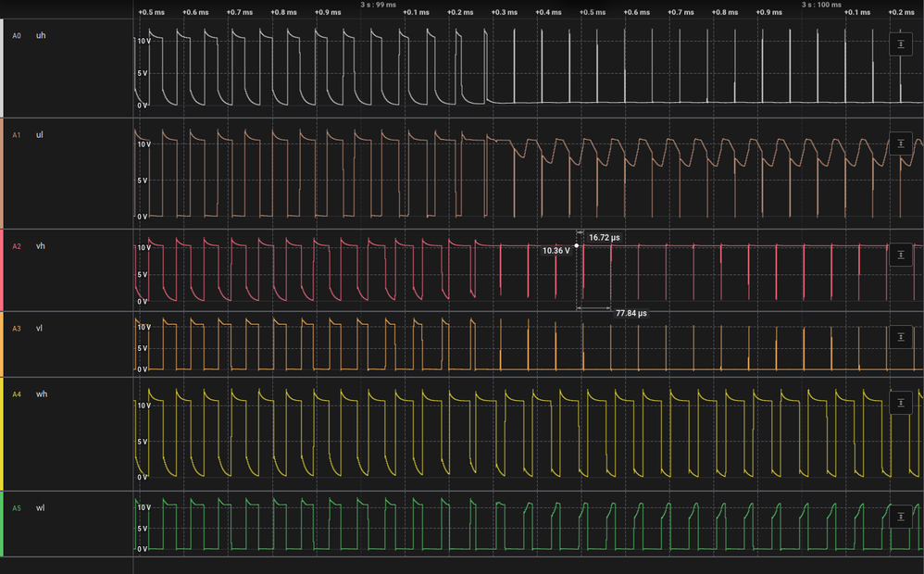Select the yellow color bar of channel A4
Image resolution: width=924 pixels, height=574 pixels.
point(2,434)
